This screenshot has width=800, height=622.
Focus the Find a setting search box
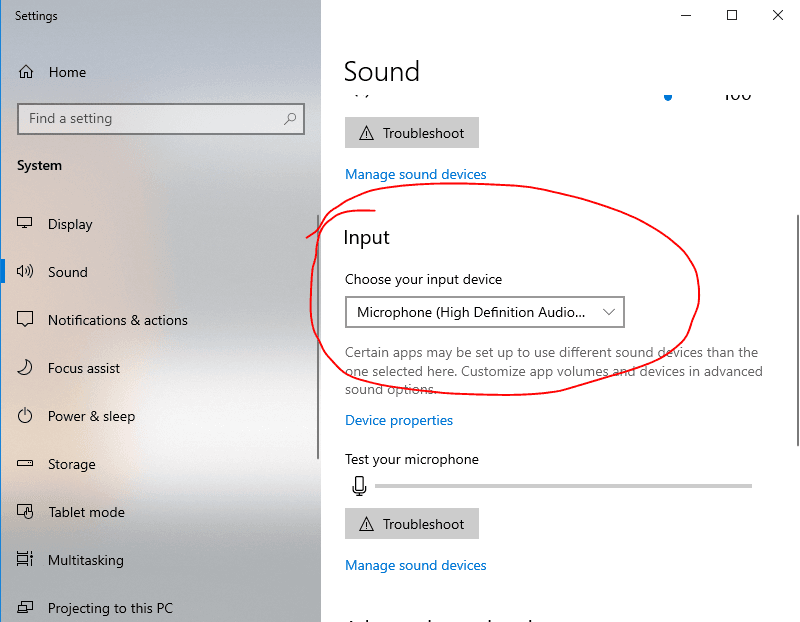click(x=161, y=119)
